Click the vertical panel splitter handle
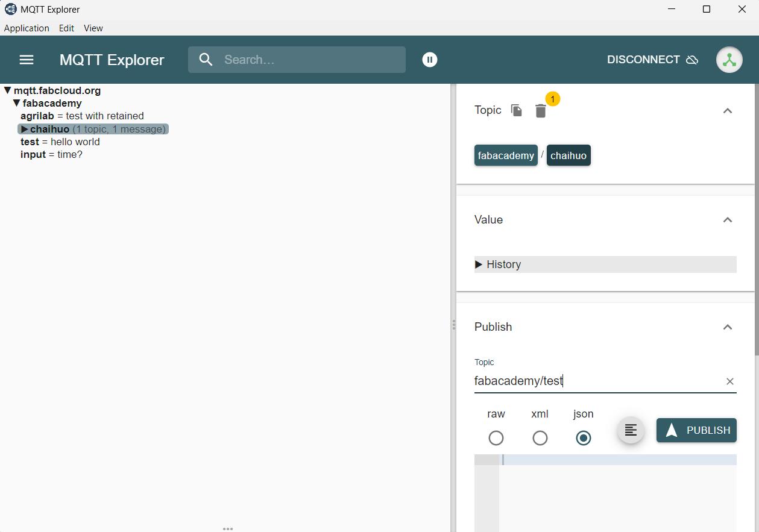The width and height of the screenshot is (759, 532). (453, 325)
